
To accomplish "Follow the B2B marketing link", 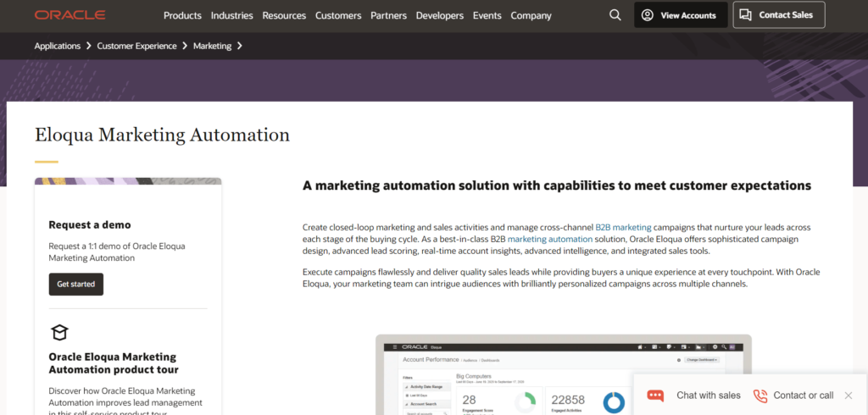I will [x=623, y=227].
